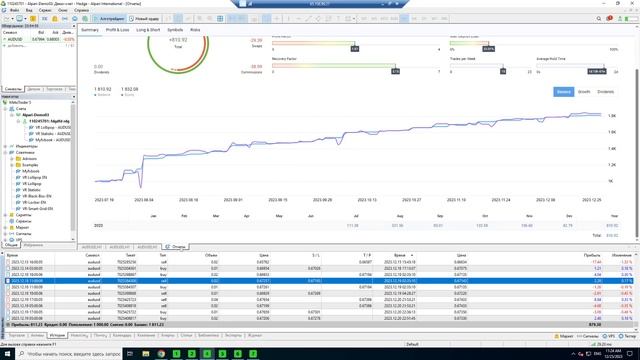This screenshot has width=640, height=360.
Task: Collapse the Alpari-Demo03 tree node
Action: pos(12,115)
